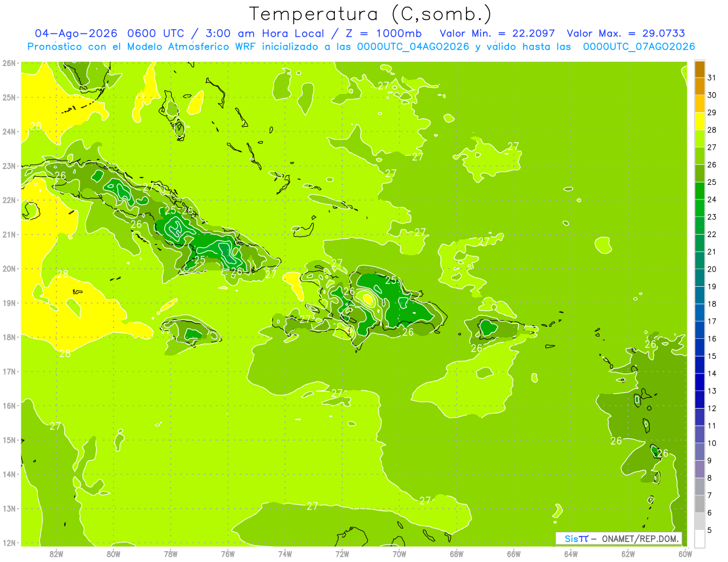728x562 pixels.
Task: Select color bar segment between 19 and 20
Action: [700, 278]
